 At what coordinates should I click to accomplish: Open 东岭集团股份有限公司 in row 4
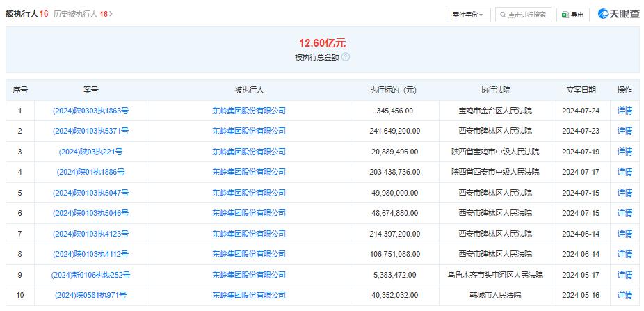point(248,172)
